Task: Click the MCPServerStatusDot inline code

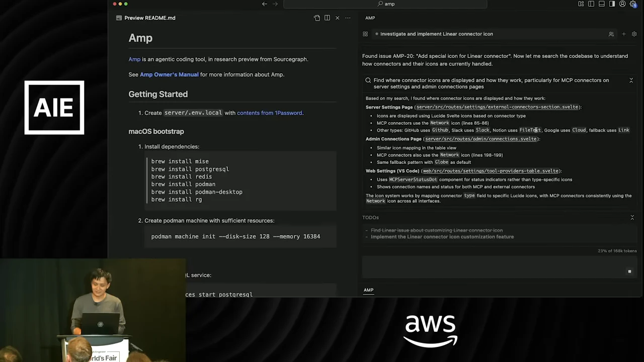Action: [x=413, y=179]
